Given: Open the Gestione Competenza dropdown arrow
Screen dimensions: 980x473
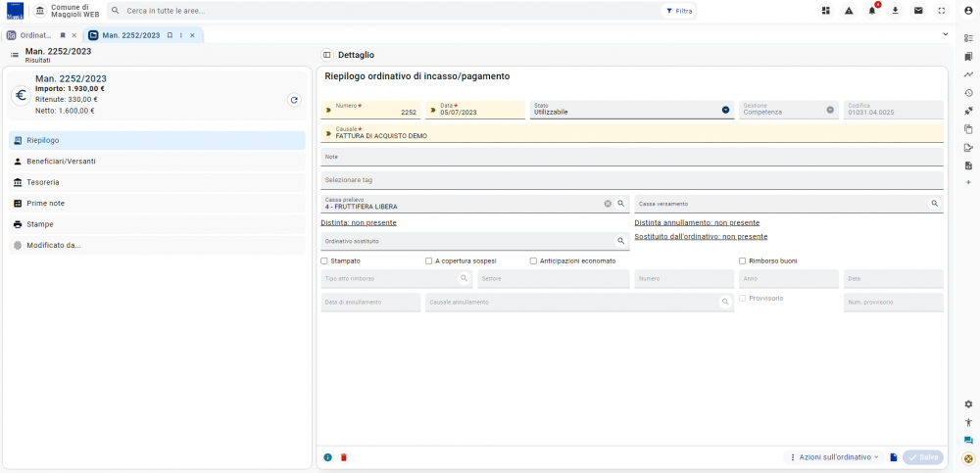Looking at the screenshot, I should click(x=830, y=110).
